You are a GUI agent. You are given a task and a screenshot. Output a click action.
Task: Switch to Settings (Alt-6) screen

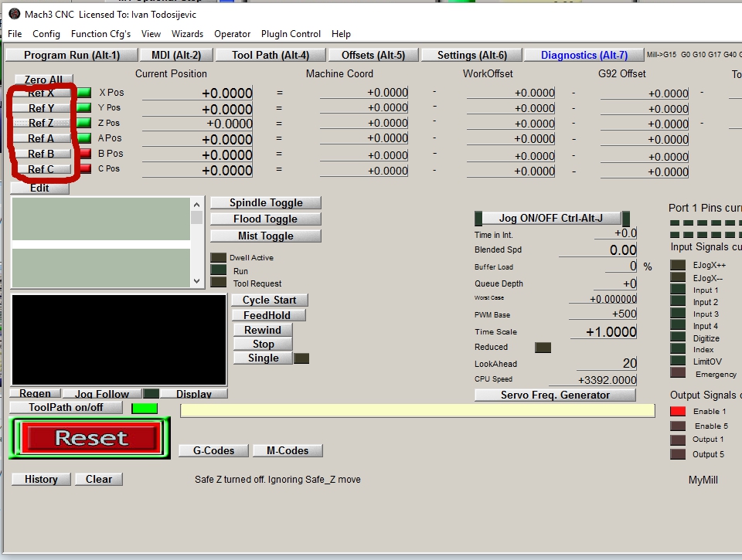coord(472,56)
